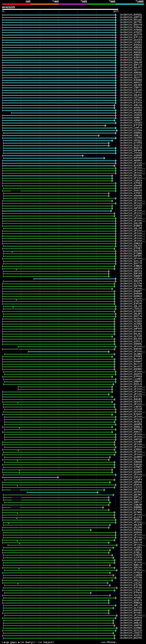This screenshot has height=644, width=146.
Task: Click hit label UniRef100_C0P7O2
Action: (131, 93)
